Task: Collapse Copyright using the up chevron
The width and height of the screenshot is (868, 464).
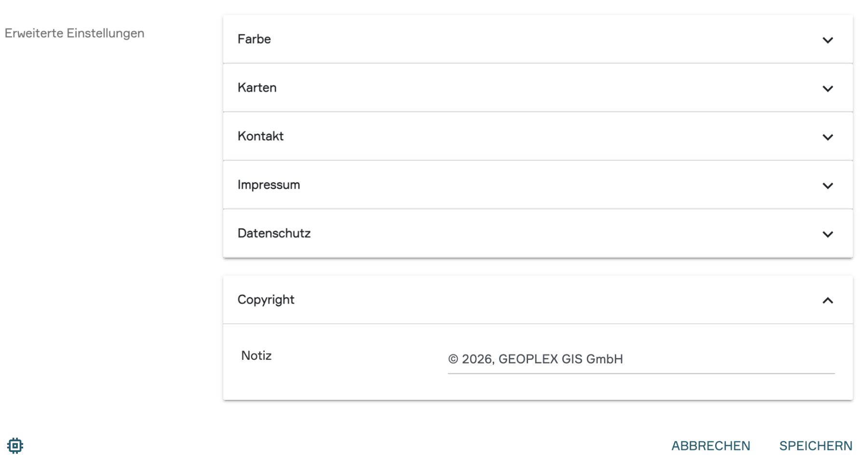Action: (x=827, y=301)
